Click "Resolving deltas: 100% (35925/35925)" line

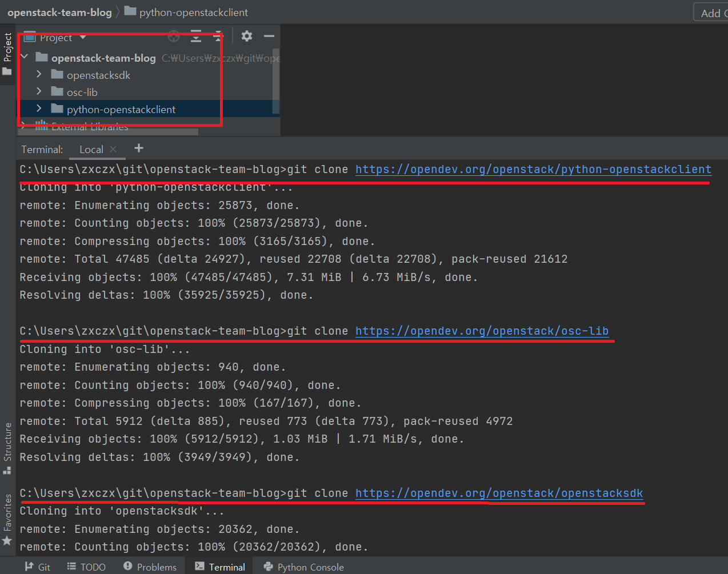point(166,295)
